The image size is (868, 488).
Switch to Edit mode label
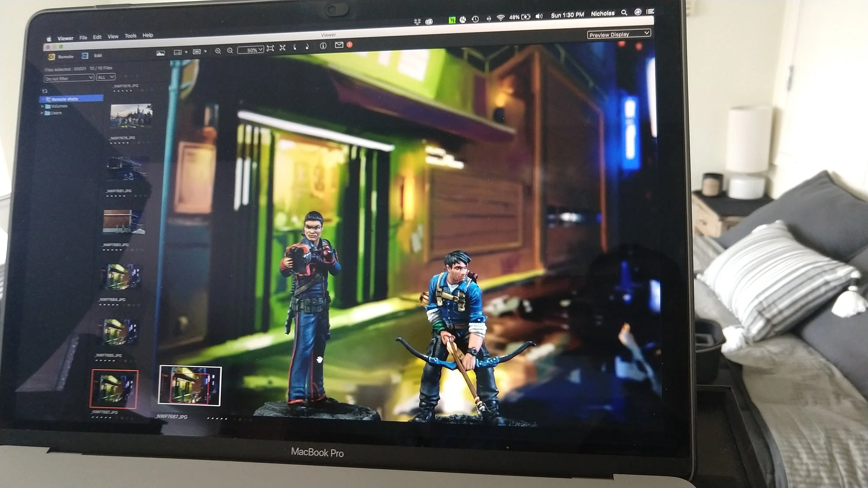click(x=98, y=56)
